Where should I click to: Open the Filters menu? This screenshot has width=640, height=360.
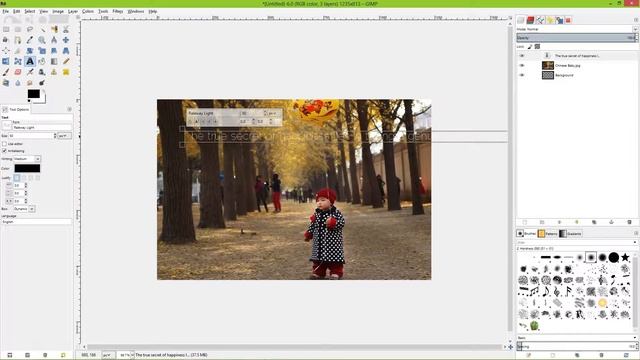click(x=118, y=11)
